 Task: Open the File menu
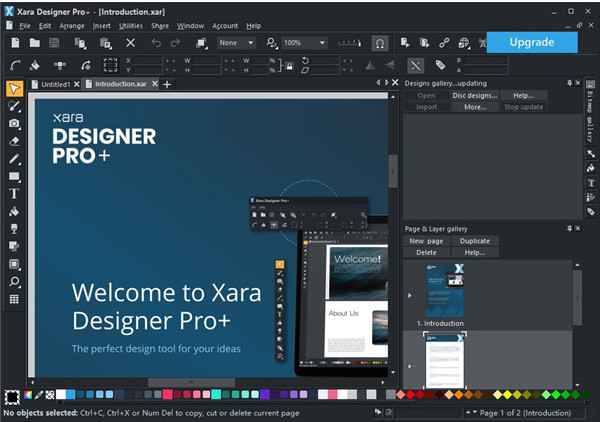click(25, 26)
